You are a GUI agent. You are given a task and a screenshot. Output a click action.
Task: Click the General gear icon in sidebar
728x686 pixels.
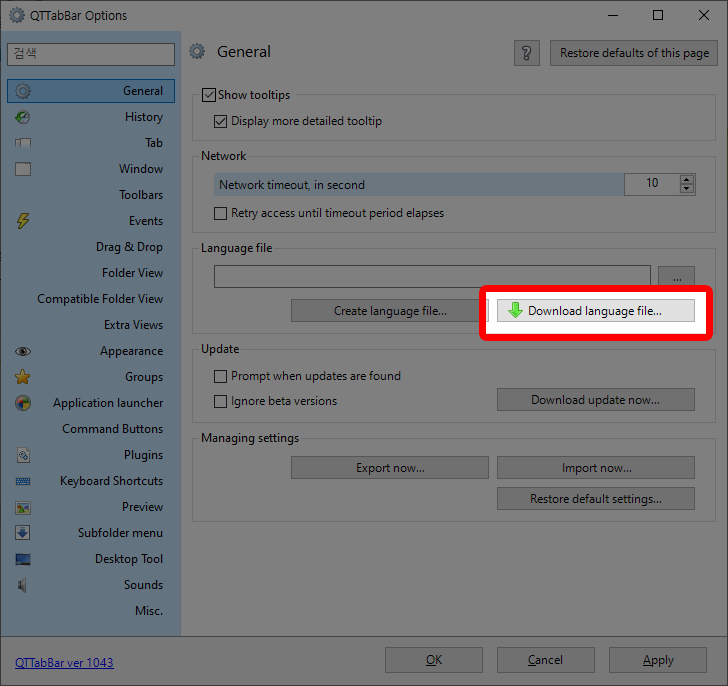[23, 91]
